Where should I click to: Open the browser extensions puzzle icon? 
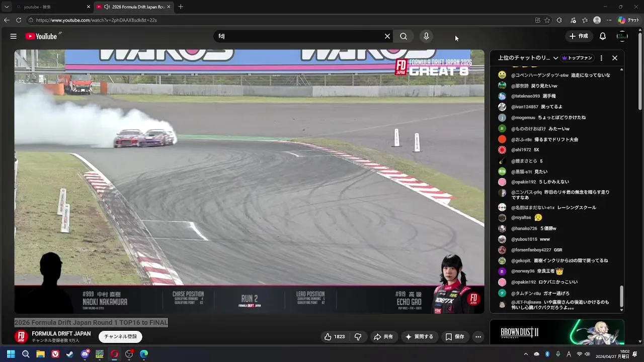[559, 20]
